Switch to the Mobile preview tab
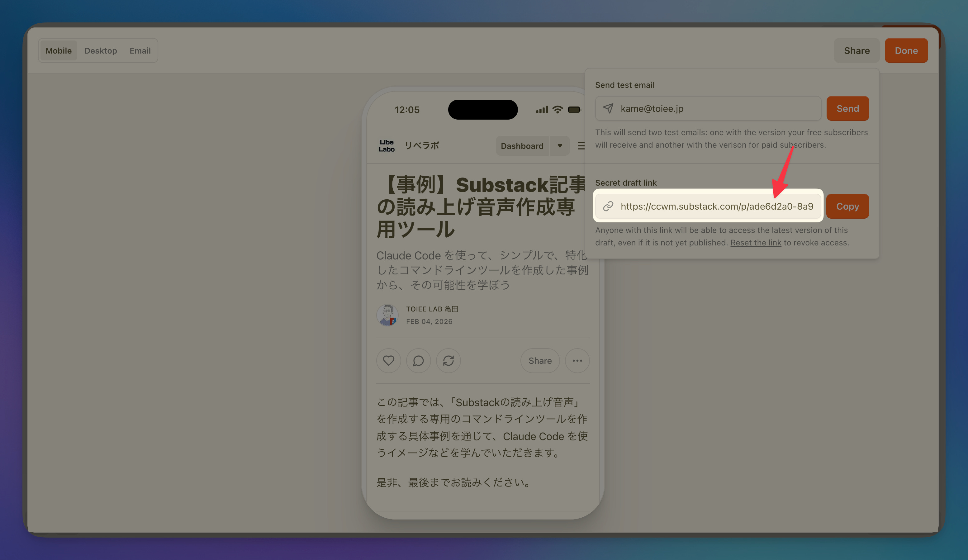Image resolution: width=968 pixels, height=560 pixels. [58, 50]
